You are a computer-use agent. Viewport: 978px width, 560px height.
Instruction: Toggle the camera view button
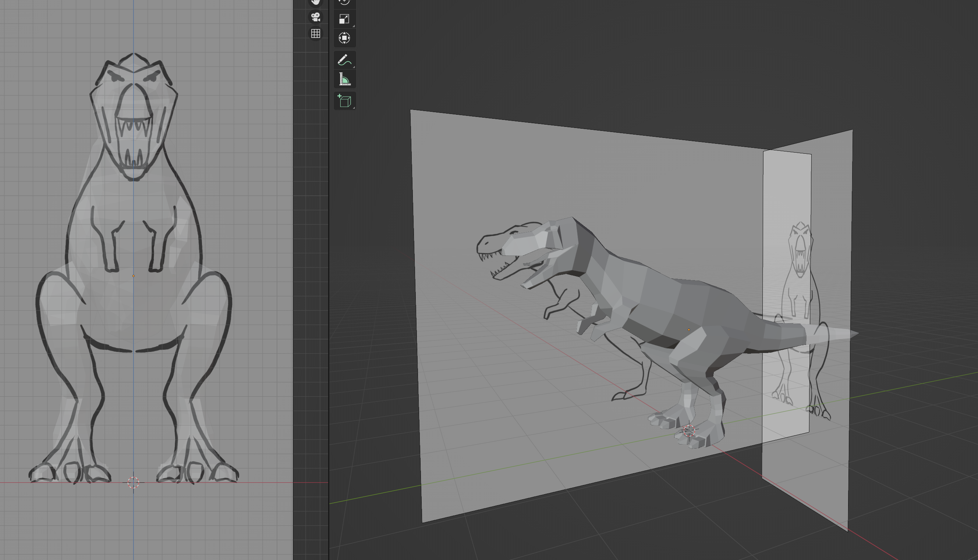(x=315, y=17)
